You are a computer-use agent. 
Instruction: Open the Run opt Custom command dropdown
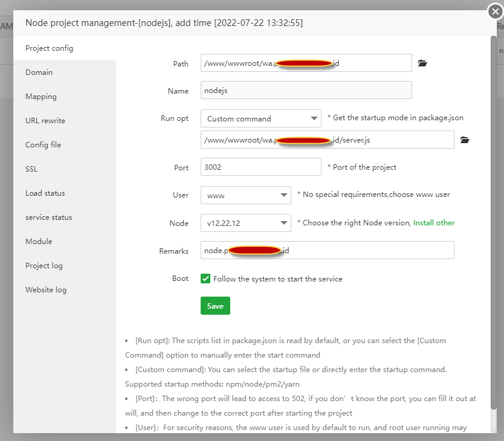coord(260,118)
